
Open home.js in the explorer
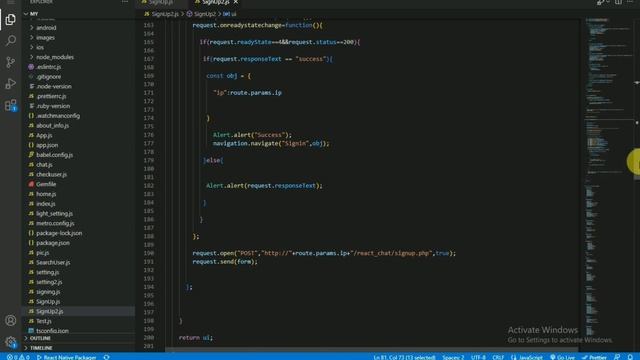(x=46, y=194)
